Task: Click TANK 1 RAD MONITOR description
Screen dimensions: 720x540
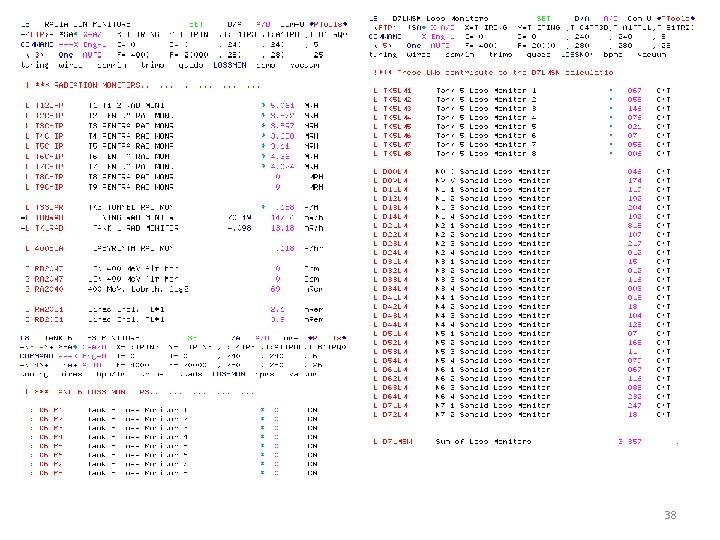Action: tap(135, 228)
